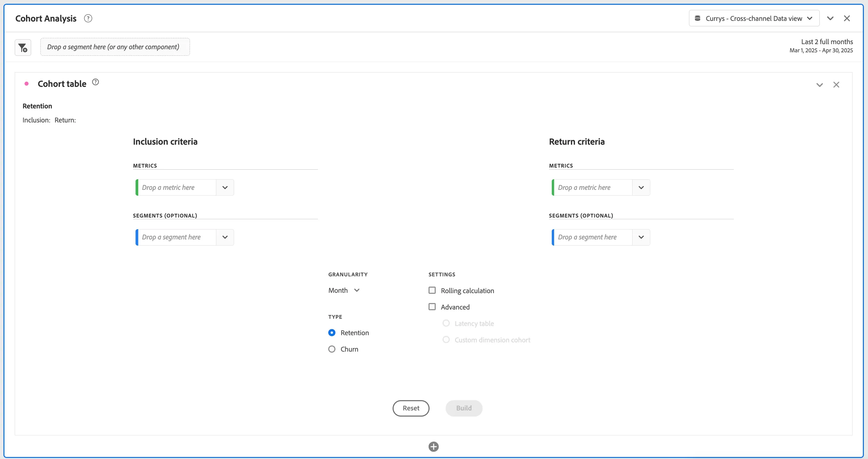The image size is (868, 459).
Task: Open Cohort table help icon
Action: (x=95, y=82)
